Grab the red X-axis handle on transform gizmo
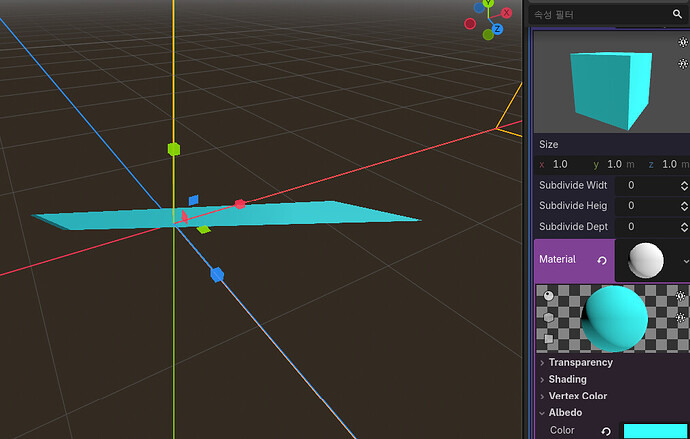Image resolution: width=690 pixels, height=439 pixels. (x=240, y=204)
